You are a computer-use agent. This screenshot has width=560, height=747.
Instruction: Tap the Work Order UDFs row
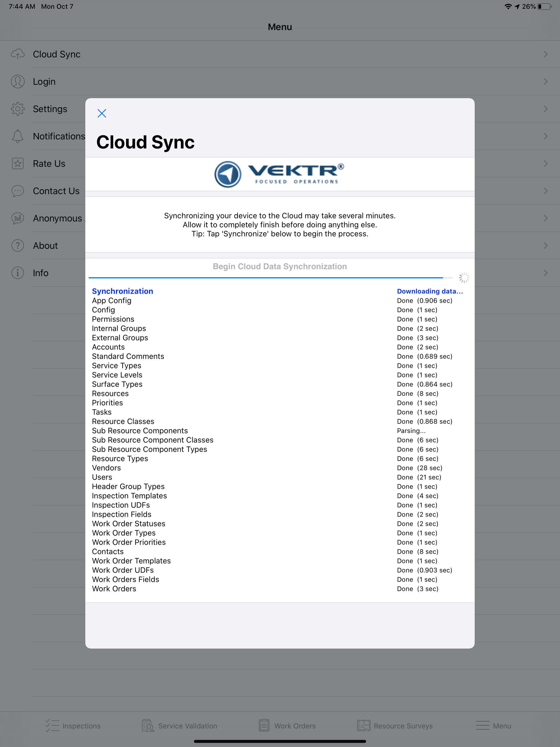pyautogui.click(x=280, y=570)
